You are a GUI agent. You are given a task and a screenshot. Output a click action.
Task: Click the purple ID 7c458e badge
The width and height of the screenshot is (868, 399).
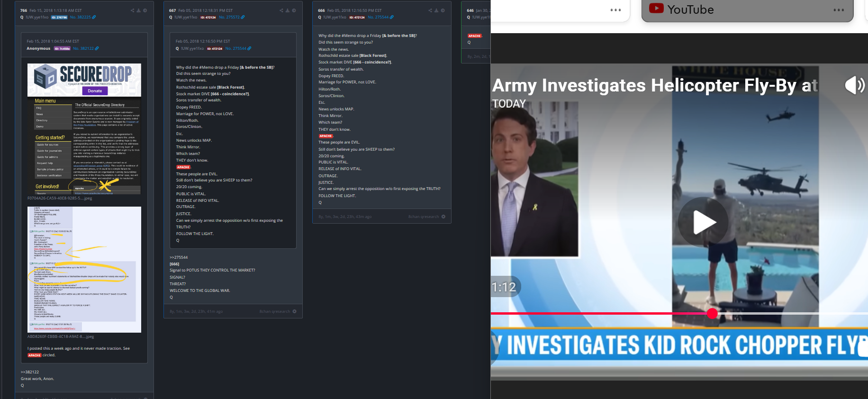point(63,48)
